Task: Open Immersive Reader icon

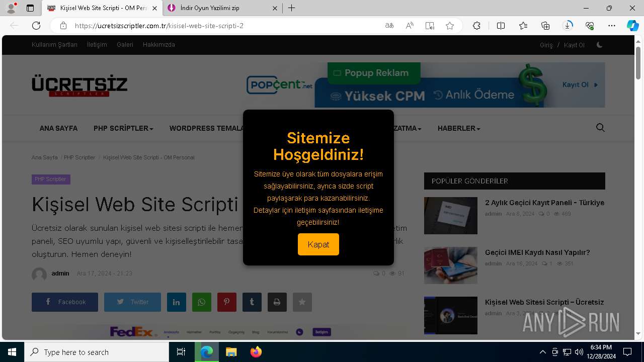Action: [430, 26]
